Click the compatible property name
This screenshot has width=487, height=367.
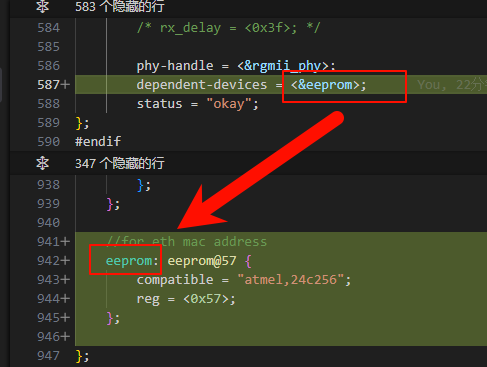tap(175, 280)
